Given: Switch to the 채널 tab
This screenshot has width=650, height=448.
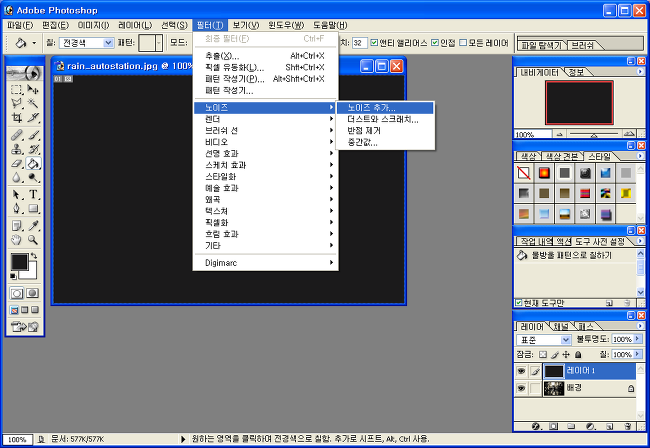Looking at the screenshot, I should point(561,327).
